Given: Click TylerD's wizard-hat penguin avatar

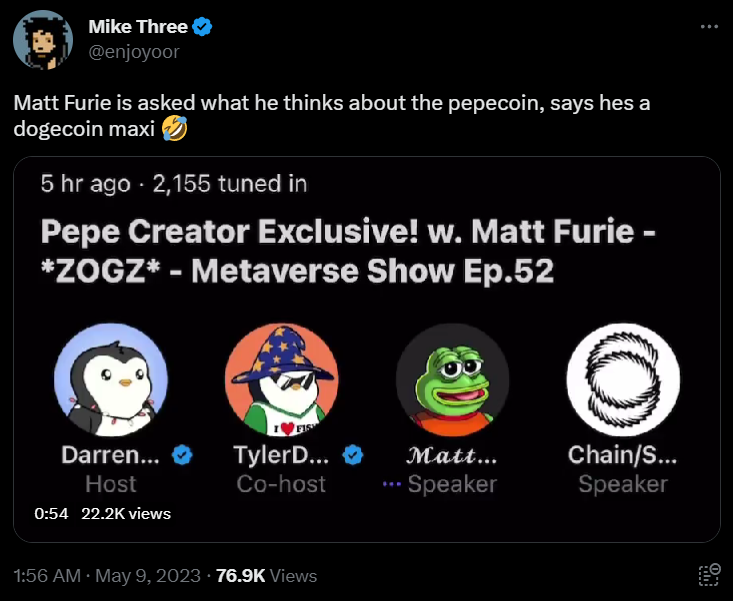Looking at the screenshot, I should coord(282,380).
